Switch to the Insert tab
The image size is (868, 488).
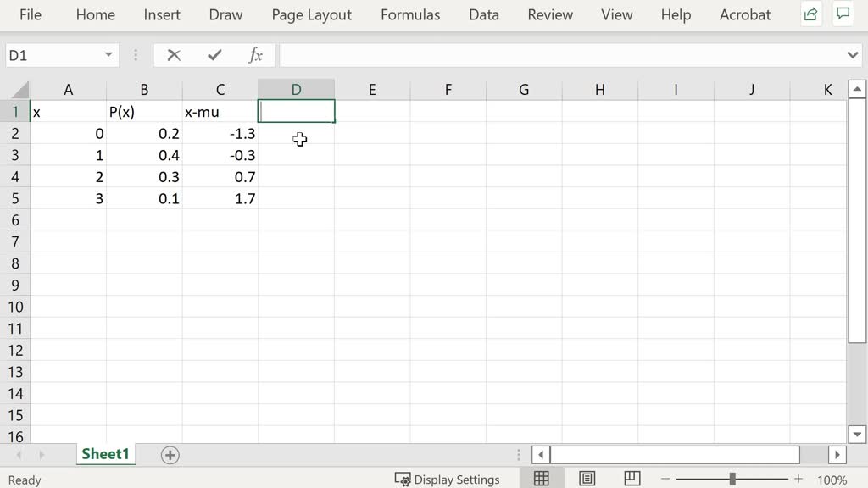pos(162,15)
